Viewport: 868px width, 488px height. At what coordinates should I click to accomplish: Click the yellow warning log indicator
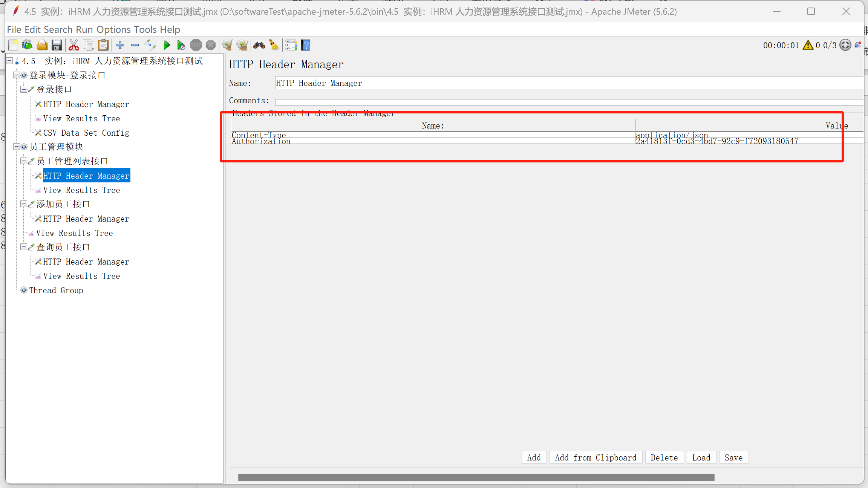[807, 45]
